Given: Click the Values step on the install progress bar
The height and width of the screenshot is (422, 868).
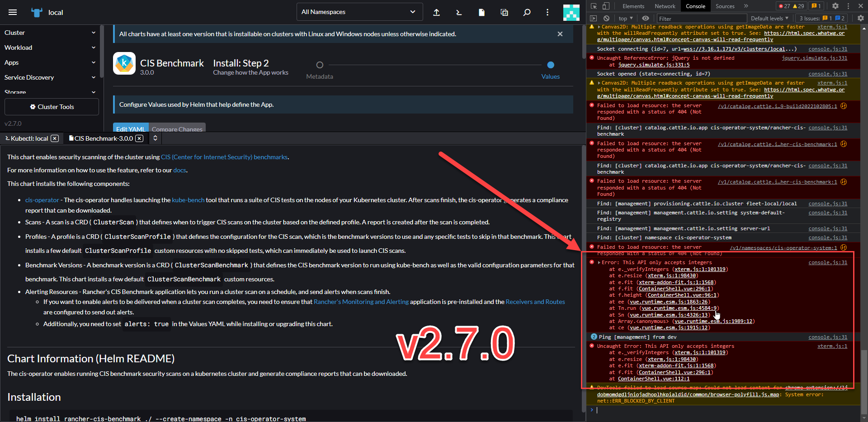Looking at the screenshot, I should tap(550, 65).
